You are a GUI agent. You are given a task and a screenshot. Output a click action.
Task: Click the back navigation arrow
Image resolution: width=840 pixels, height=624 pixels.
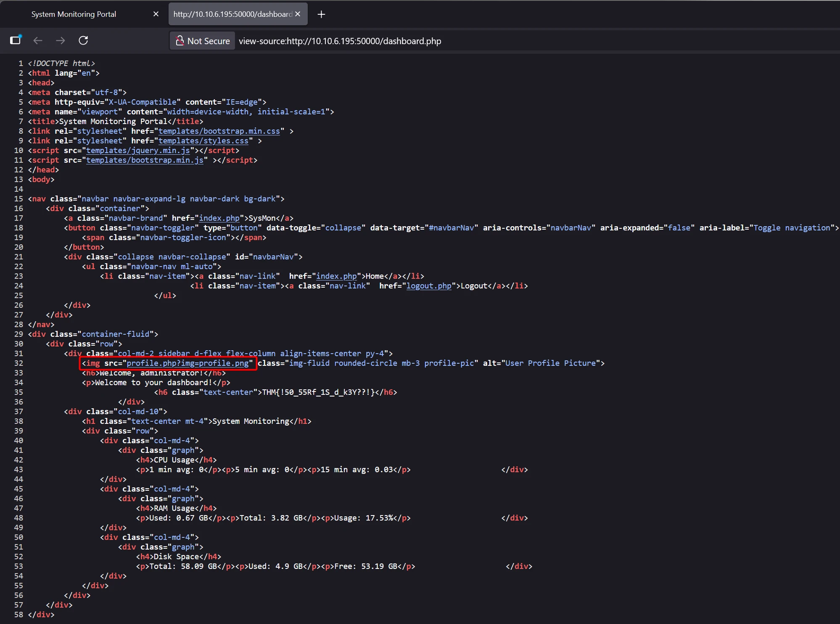(38, 40)
